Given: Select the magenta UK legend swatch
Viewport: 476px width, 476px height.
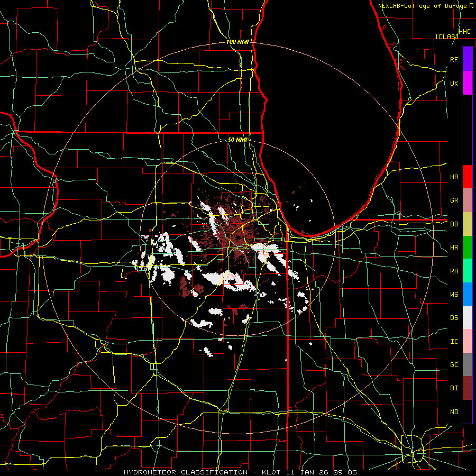Looking at the screenshot, I should tap(467, 83).
